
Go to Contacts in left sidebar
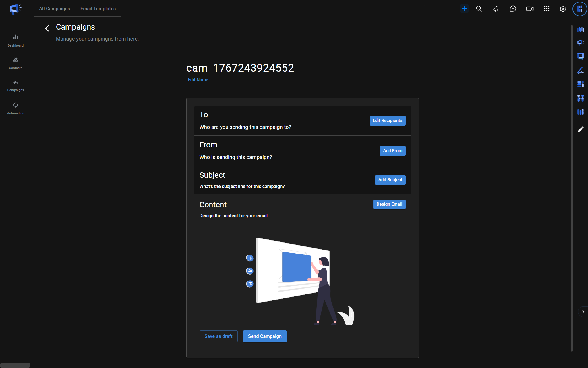click(16, 63)
